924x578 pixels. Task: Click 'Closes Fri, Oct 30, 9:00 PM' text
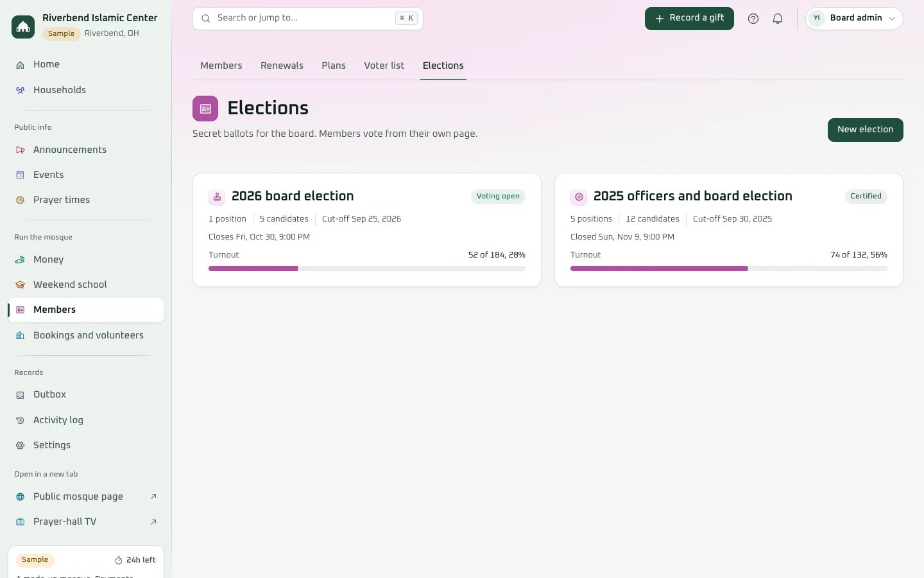point(259,237)
